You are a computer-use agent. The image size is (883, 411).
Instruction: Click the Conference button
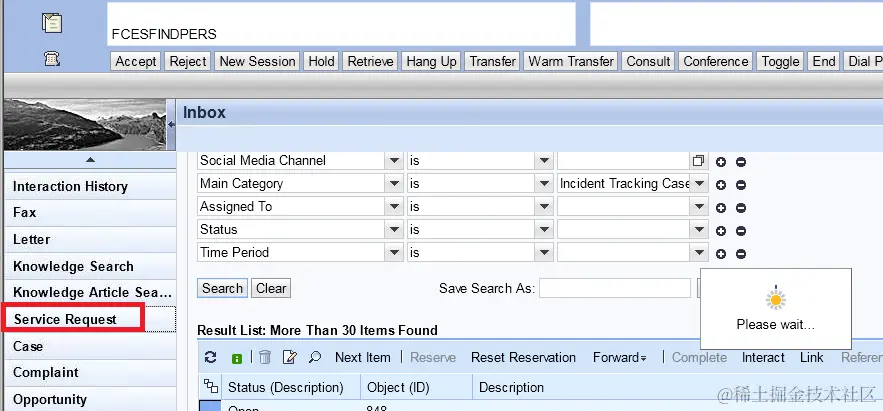pos(716,61)
